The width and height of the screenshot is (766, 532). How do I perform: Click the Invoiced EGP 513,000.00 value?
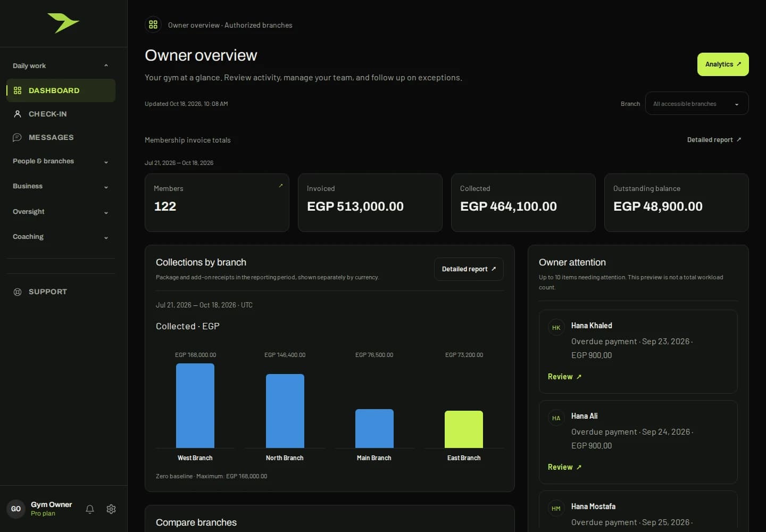click(x=355, y=206)
